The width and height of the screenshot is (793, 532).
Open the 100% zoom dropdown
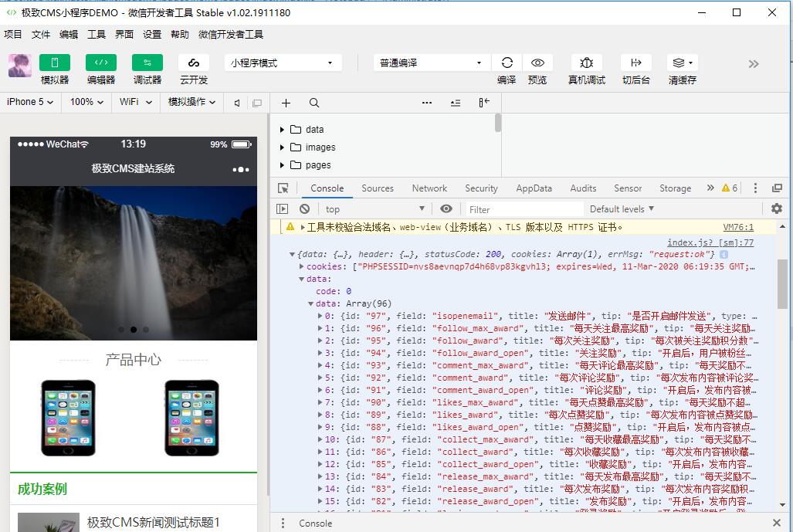point(86,102)
